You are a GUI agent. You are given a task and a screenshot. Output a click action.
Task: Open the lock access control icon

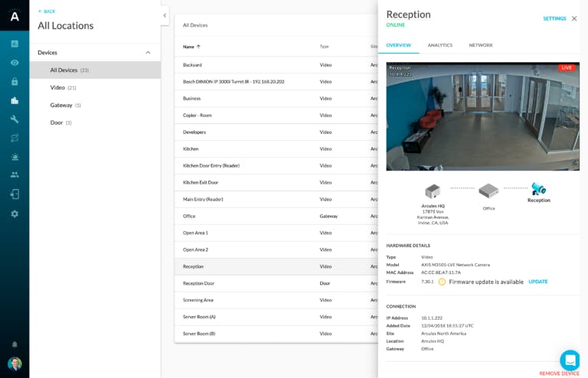coord(15,81)
